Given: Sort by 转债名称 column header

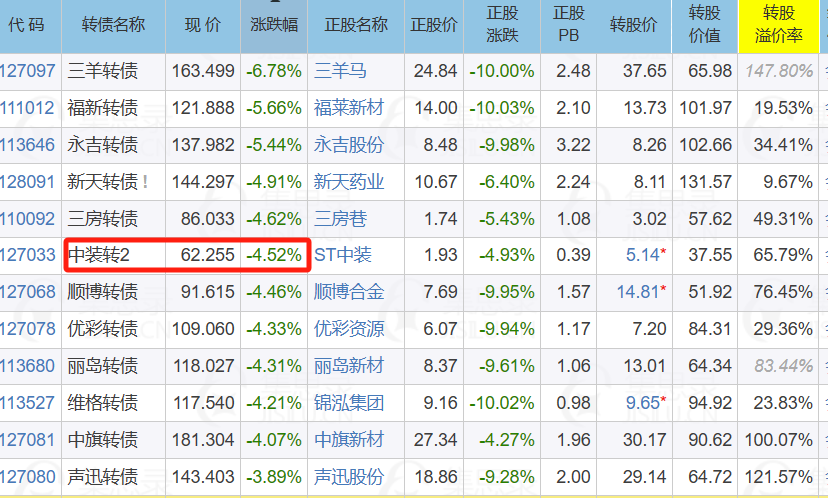Looking at the screenshot, I should point(113,25).
